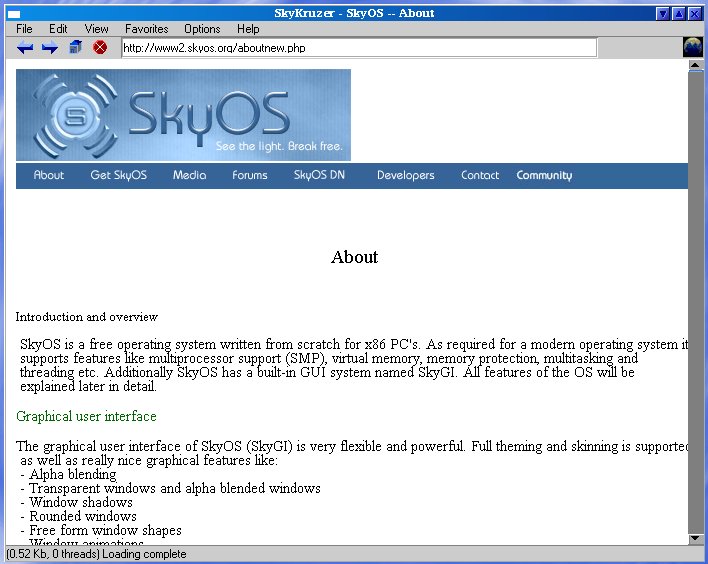
Task: Click the 'Rounded windows' list line
Action: (x=79, y=516)
